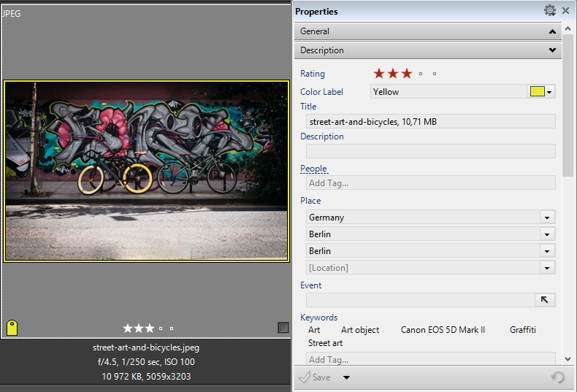Viewport: 577px width, 392px height.
Task: Set rating to first star in Properties
Action: click(x=379, y=74)
